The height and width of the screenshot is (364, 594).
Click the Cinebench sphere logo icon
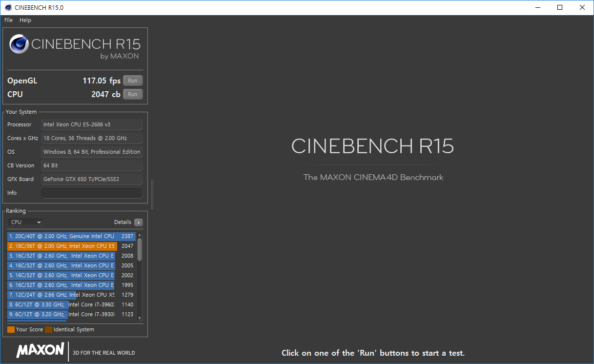click(x=19, y=44)
